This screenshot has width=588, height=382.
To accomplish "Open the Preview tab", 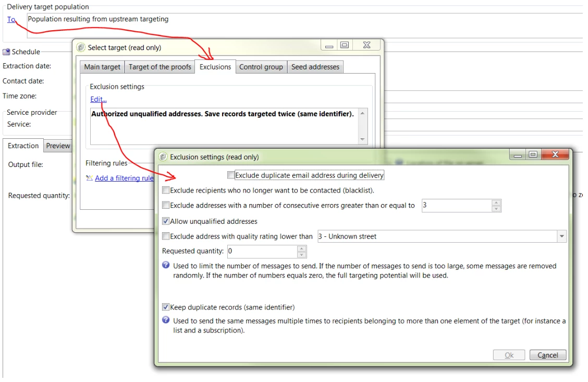I will tap(58, 146).
